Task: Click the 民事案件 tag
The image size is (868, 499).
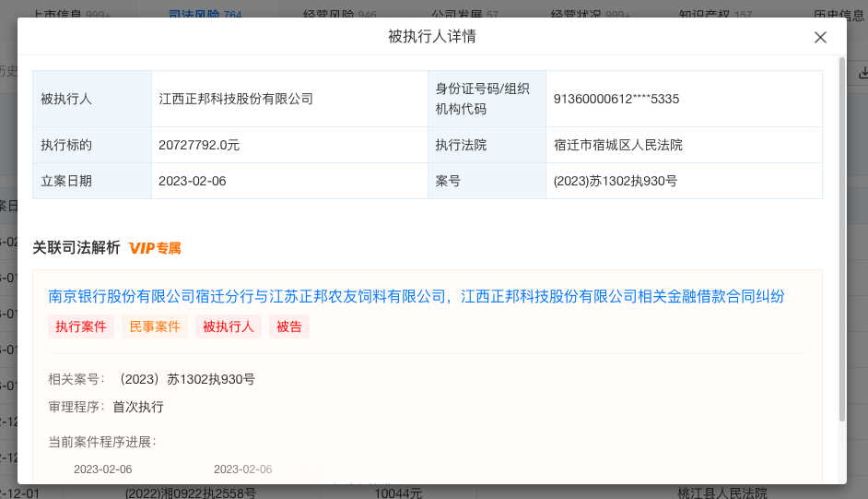Action: (155, 327)
